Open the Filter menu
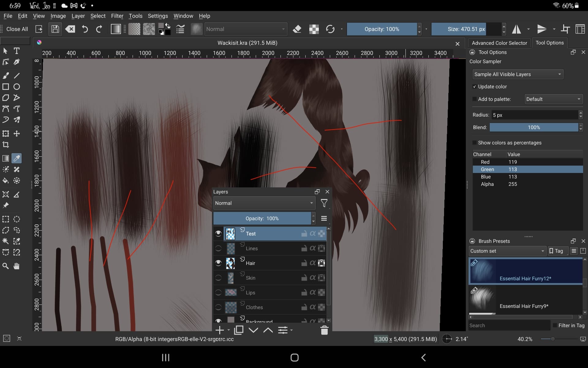588x368 pixels. coord(117,16)
